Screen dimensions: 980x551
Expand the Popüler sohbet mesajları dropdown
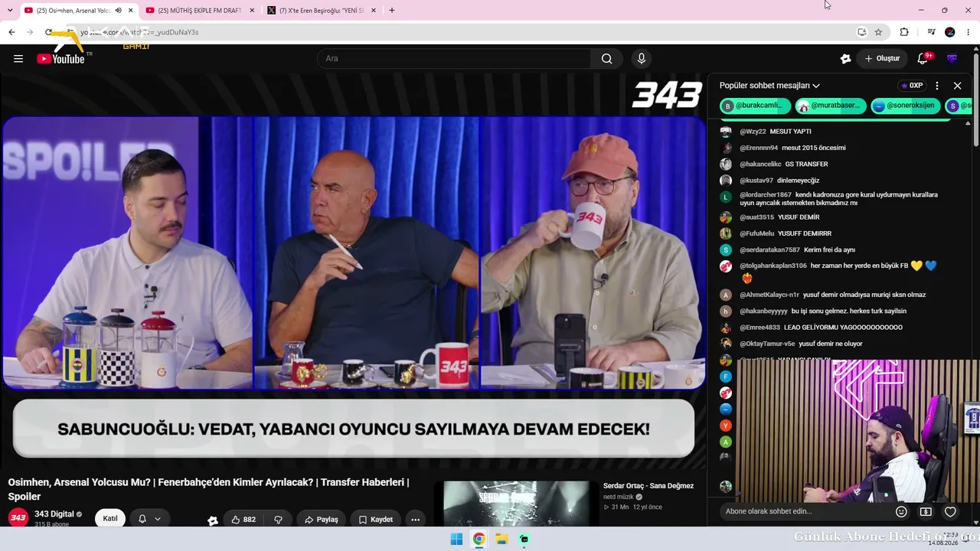click(x=769, y=86)
